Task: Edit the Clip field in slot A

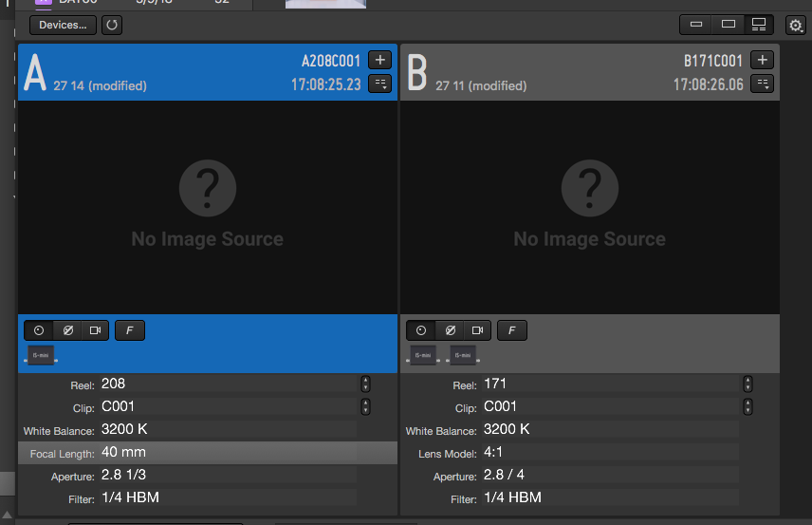Action: 228,407
